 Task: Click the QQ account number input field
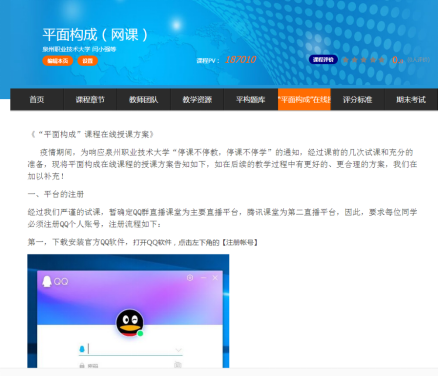point(131,349)
